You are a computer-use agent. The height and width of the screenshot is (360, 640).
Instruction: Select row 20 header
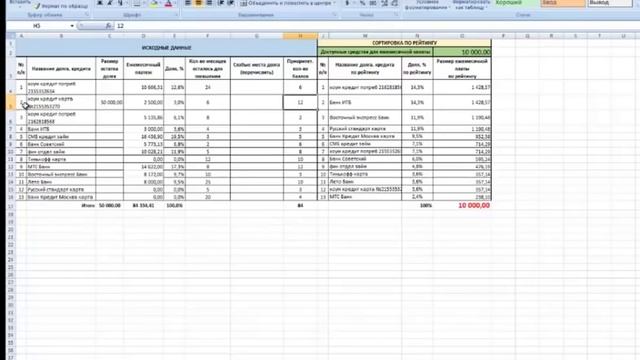(11, 229)
